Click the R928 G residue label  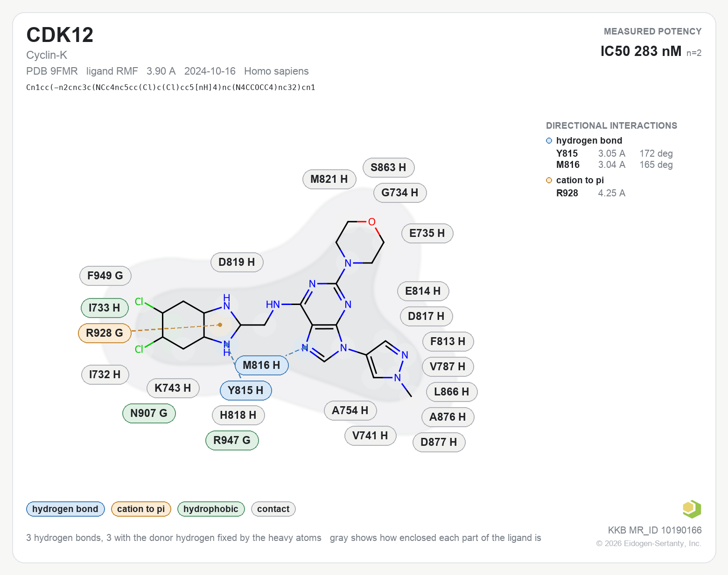click(x=105, y=333)
